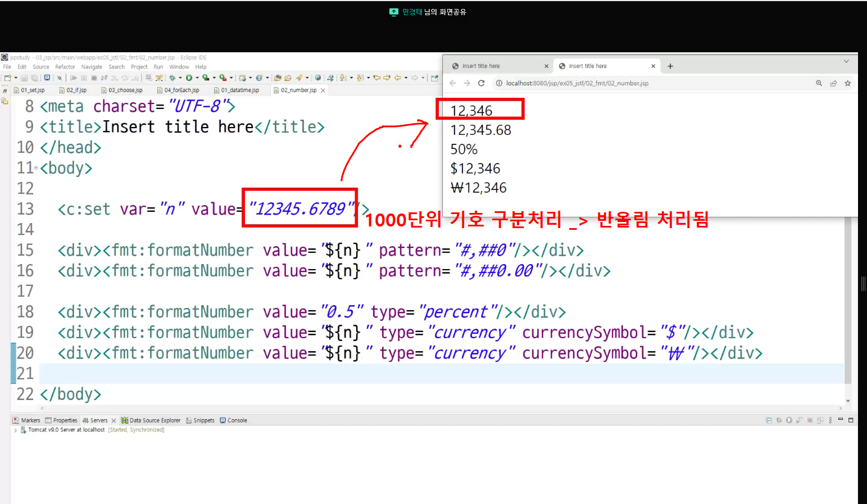The height and width of the screenshot is (504, 867).
Task: Bookmark this page with the star icon
Action: pos(847,83)
